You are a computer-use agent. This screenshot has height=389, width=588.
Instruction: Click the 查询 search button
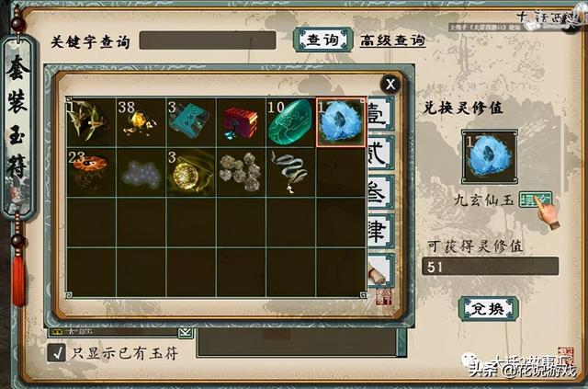[322, 40]
